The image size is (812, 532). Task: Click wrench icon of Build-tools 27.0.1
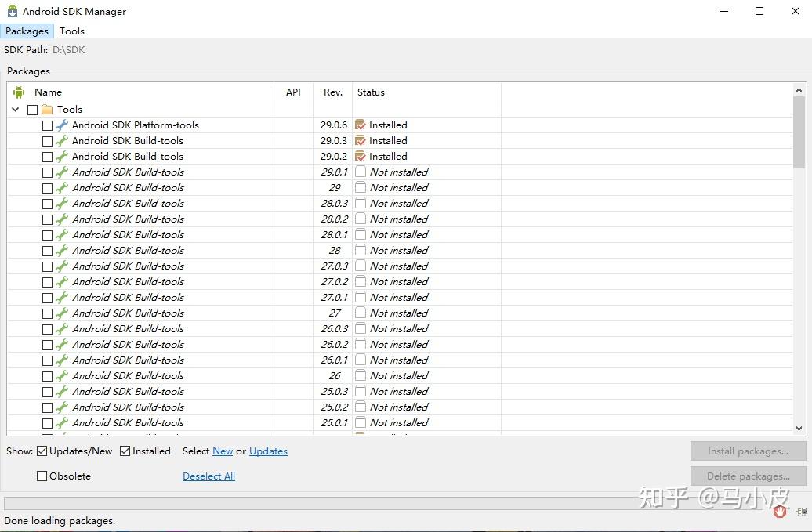[62, 298]
